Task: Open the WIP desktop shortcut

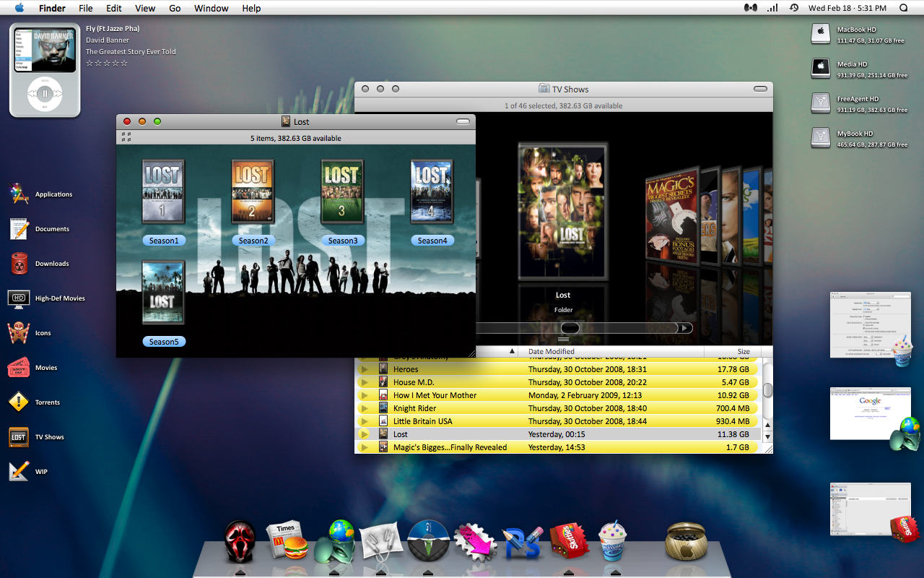Action: tap(19, 471)
